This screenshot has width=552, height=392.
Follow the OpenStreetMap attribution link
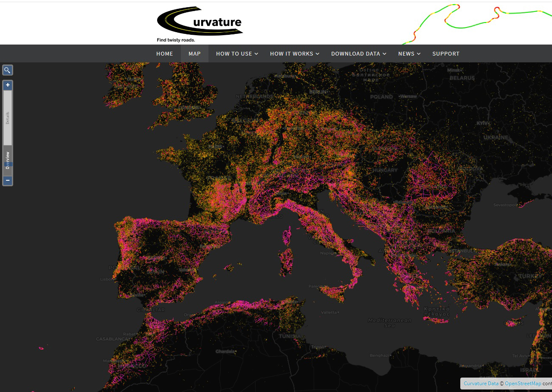(523, 384)
